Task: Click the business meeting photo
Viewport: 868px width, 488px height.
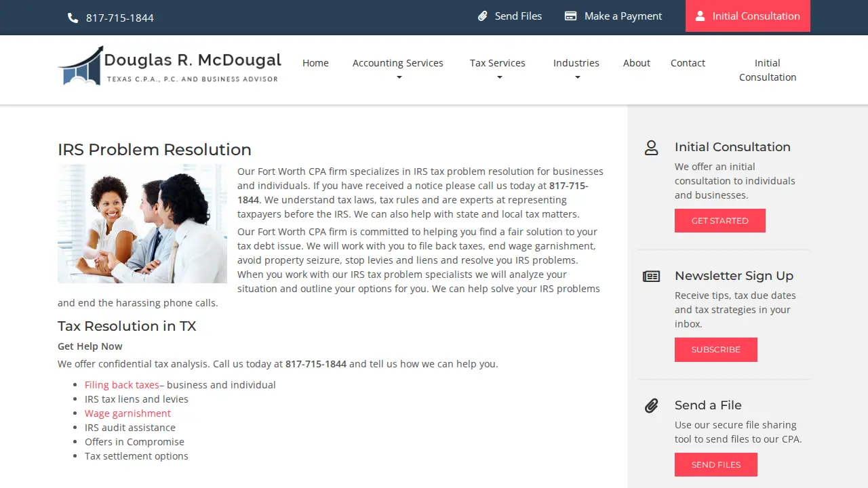Action: coord(142,224)
